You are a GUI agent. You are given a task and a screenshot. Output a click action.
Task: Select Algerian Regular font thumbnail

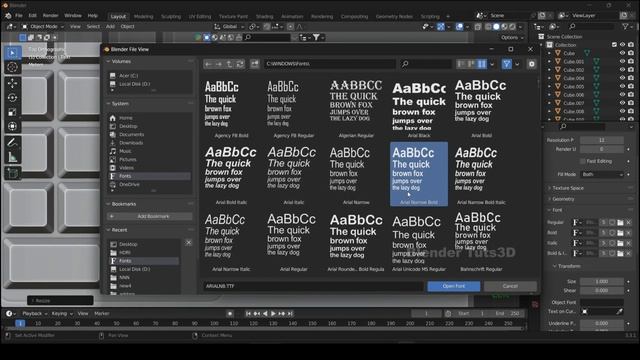(x=356, y=108)
